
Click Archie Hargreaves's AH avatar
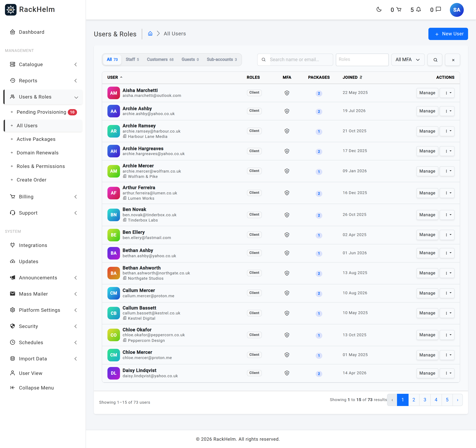click(x=114, y=151)
